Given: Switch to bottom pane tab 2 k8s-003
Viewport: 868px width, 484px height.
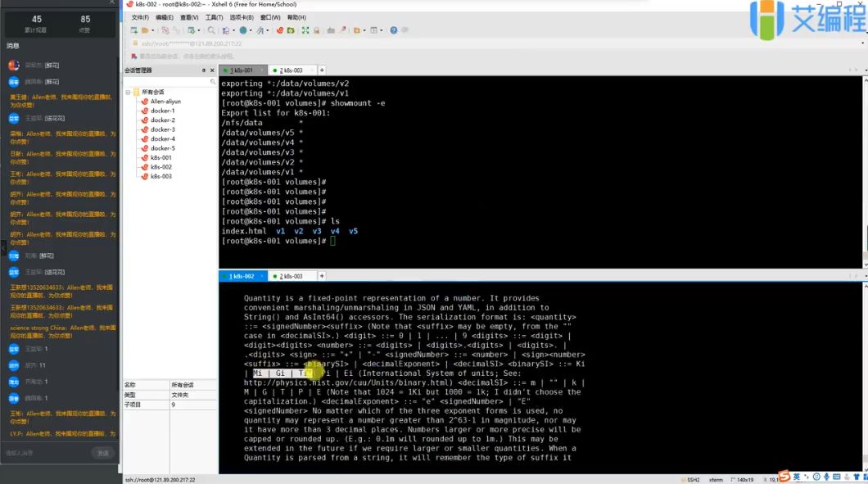Looking at the screenshot, I should click(x=292, y=276).
